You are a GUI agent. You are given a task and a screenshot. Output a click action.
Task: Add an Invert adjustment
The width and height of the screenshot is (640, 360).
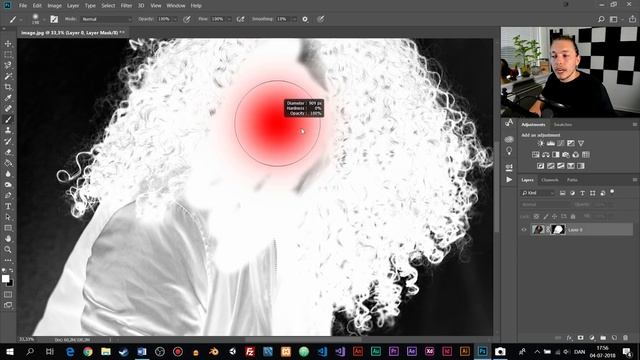(540, 166)
